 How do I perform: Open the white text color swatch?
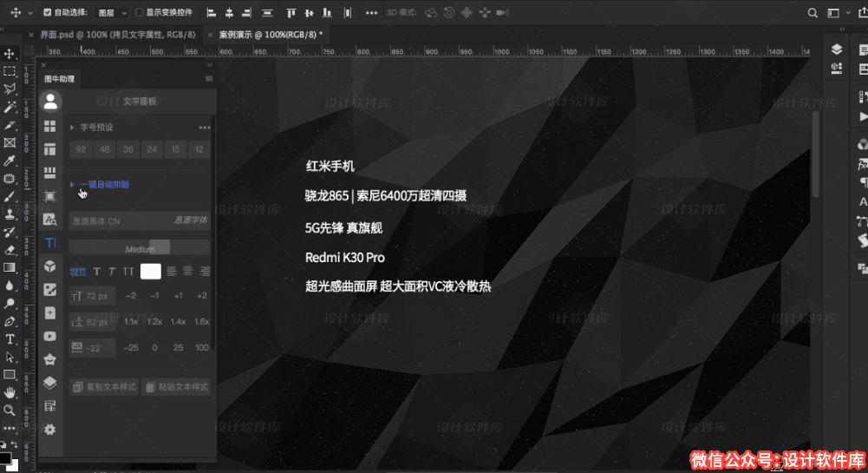pyautogui.click(x=151, y=272)
